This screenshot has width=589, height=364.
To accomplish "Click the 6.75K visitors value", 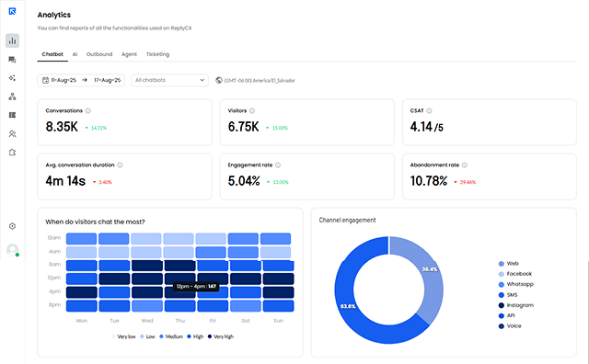I will 243,127.
